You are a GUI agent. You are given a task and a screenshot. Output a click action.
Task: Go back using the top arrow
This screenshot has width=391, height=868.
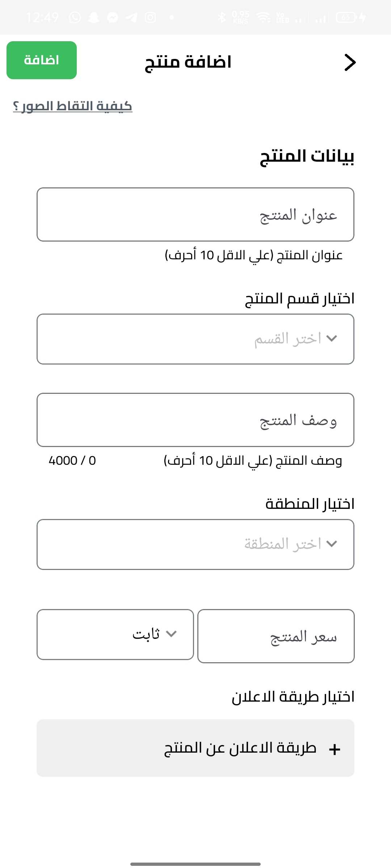click(x=350, y=62)
